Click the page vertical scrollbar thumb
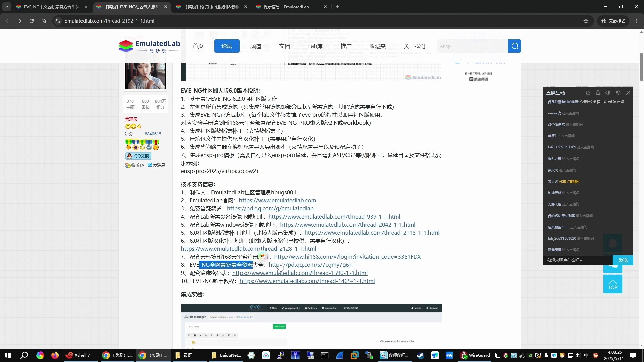Image resolution: width=644 pixels, height=362 pixels. click(x=641, y=67)
